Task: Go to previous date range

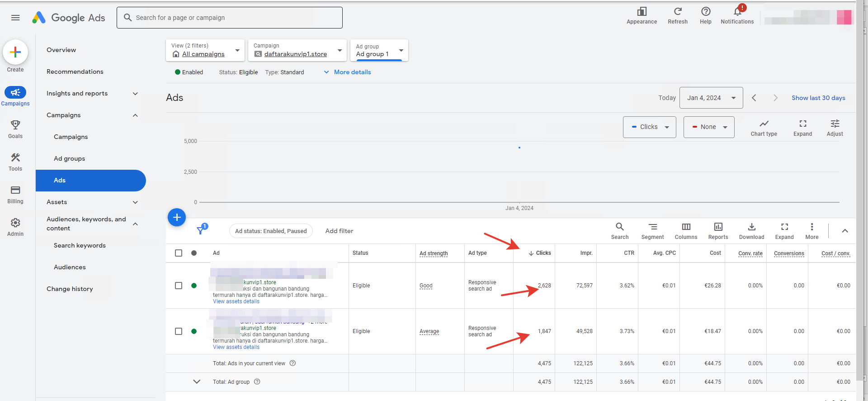Action: 754,98
